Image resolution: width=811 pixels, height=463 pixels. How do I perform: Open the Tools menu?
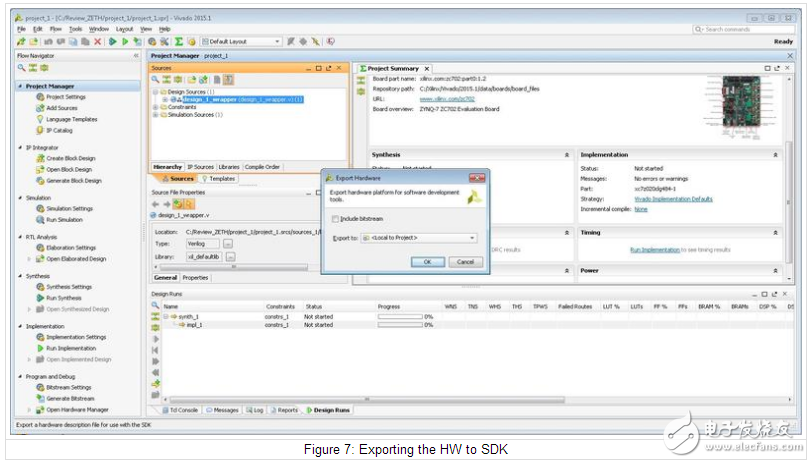[x=76, y=29]
